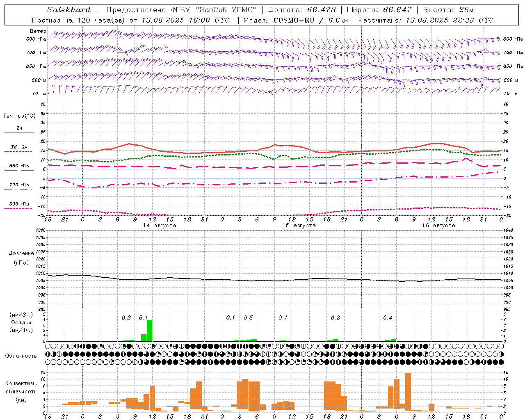Select the Облачность cloud cover label
Screen dimensions: 525x420
click(21, 356)
